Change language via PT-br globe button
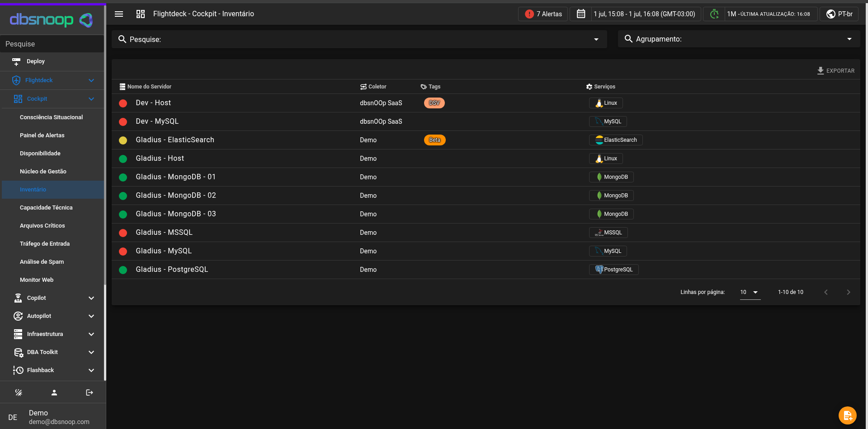Image resolution: width=868 pixels, height=429 pixels. coord(839,14)
